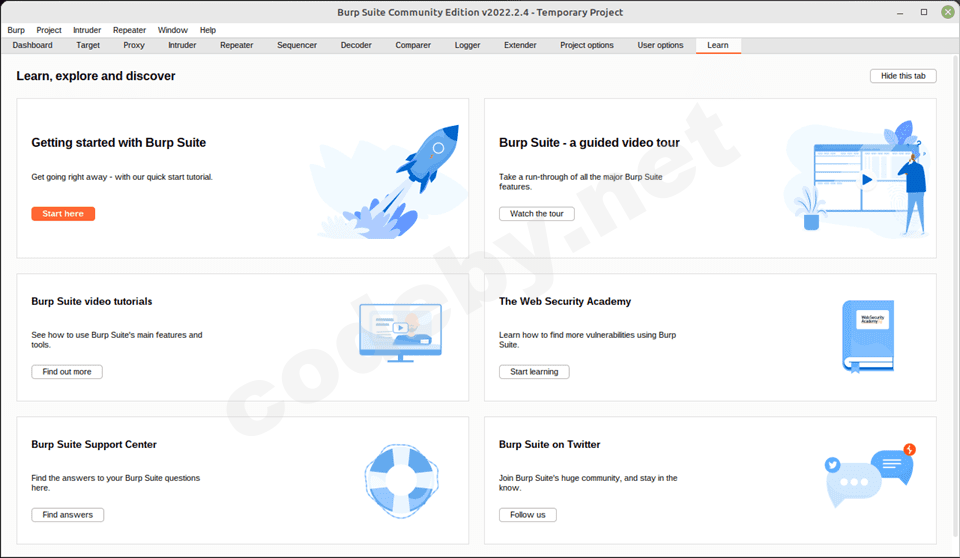Click the Start here button
The image size is (960, 558).
63,214
